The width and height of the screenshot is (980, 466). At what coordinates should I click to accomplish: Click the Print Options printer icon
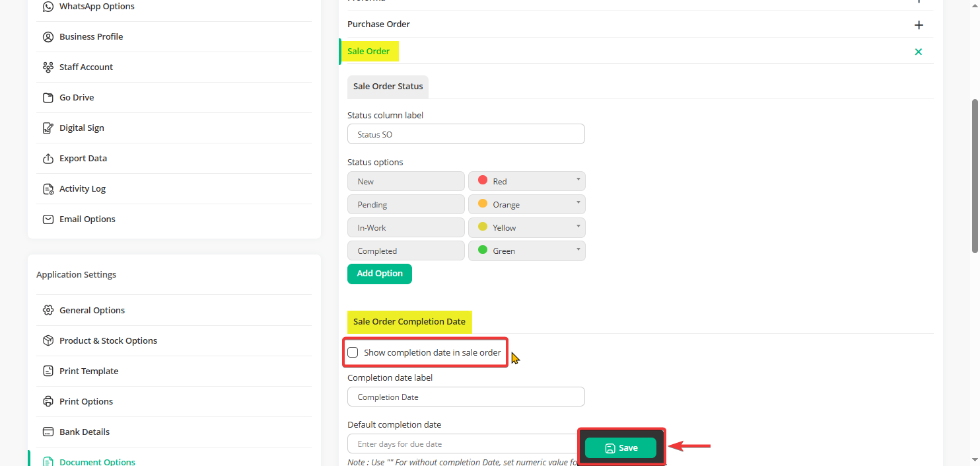click(x=48, y=402)
